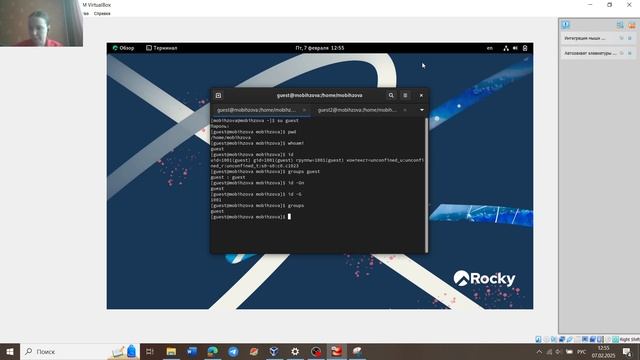Open the Windows notification center icon

pyautogui.click(x=627, y=352)
